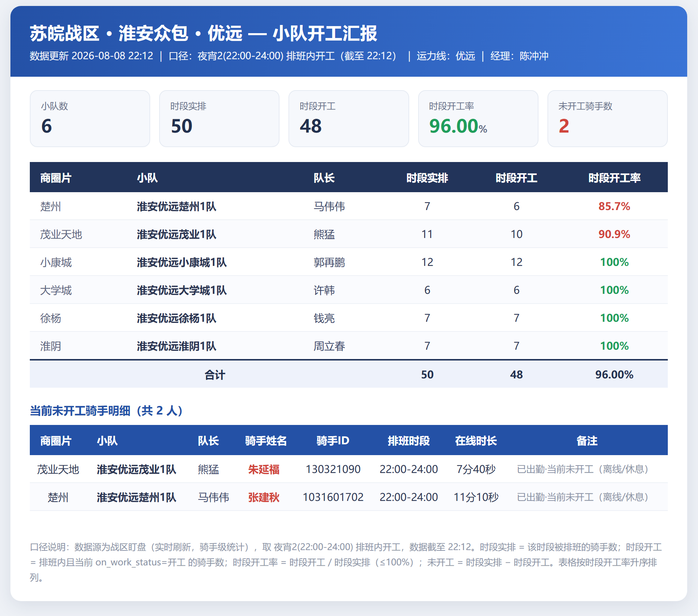Viewport: 698px width, 616px height.
Task: Click the total 50 in 合计 row
Action: pyautogui.click(x=427, y=375)
